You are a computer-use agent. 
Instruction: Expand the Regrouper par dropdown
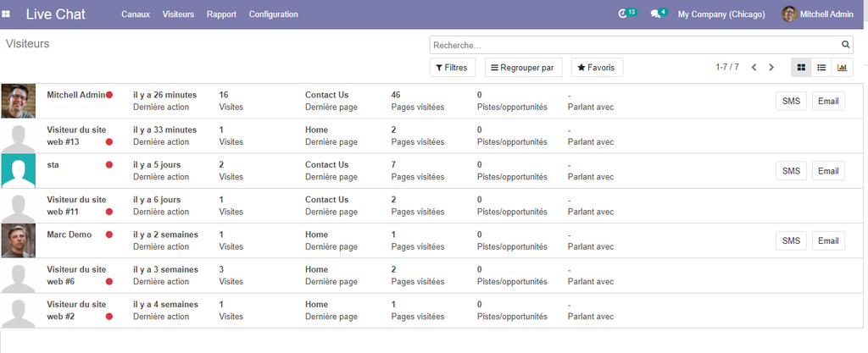(x=523, y=68)
